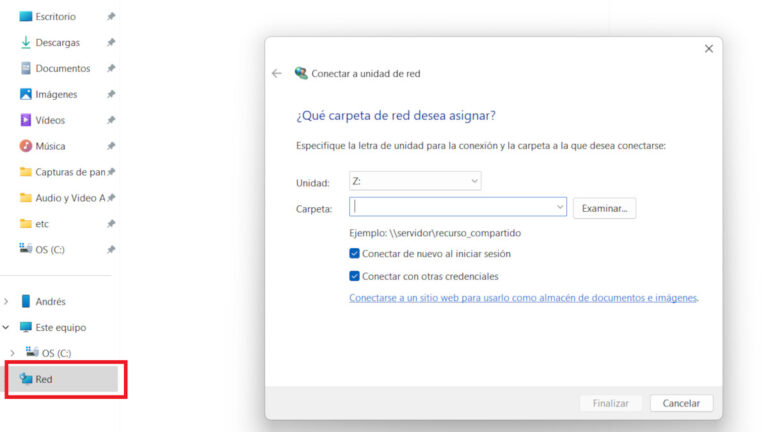Select Este equipo computer icon
Viewport: 768px width, 432px height.
coord(25,327)
